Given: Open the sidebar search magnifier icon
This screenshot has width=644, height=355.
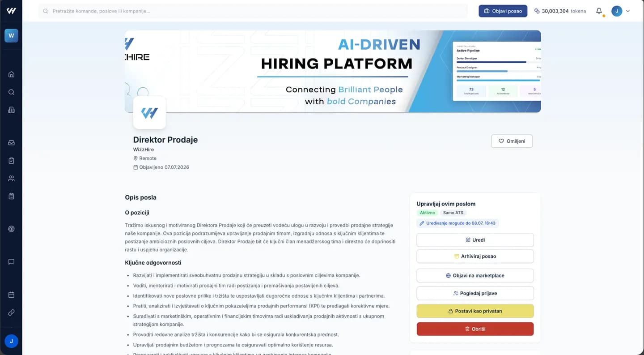Looking at the screenshot, I should [11, 92].
